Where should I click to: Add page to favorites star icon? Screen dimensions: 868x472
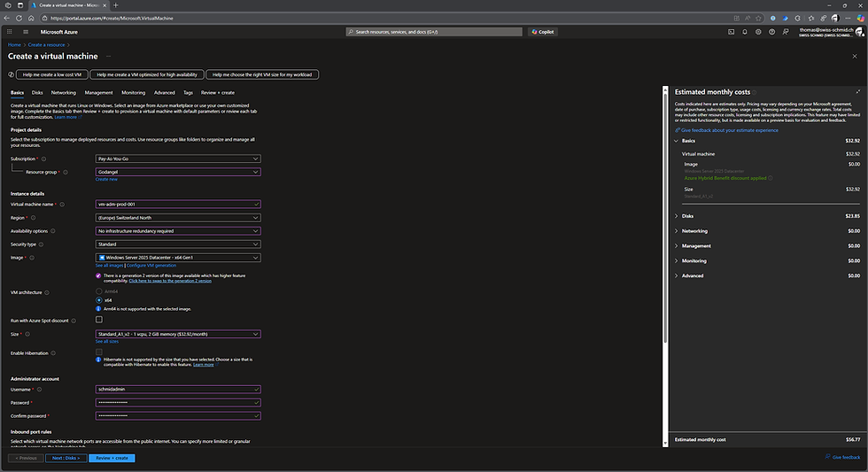click(758, 19)
